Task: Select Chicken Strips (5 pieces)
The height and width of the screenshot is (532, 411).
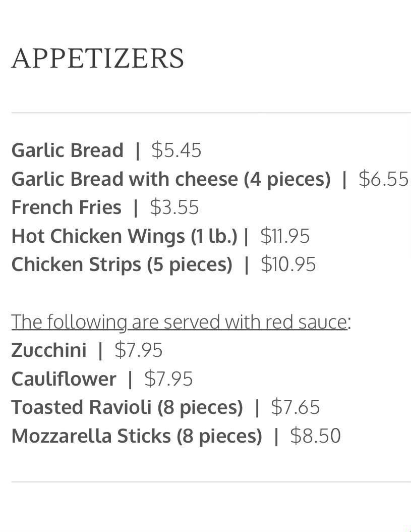Action: click(122, 264)
